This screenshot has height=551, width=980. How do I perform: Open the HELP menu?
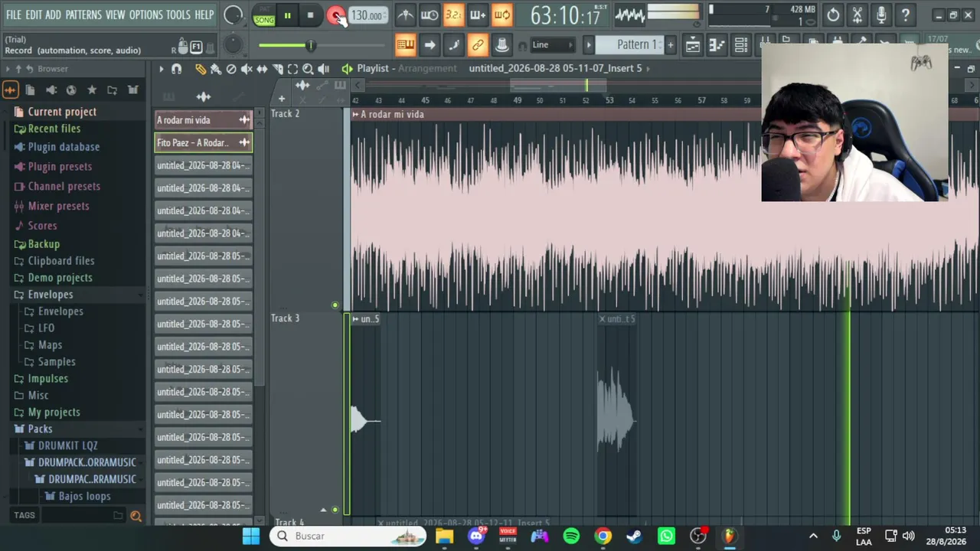tap(204, 15)
